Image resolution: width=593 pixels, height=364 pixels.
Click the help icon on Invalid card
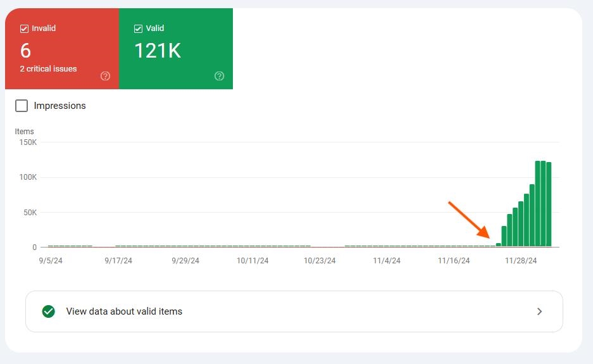point(105,76)
